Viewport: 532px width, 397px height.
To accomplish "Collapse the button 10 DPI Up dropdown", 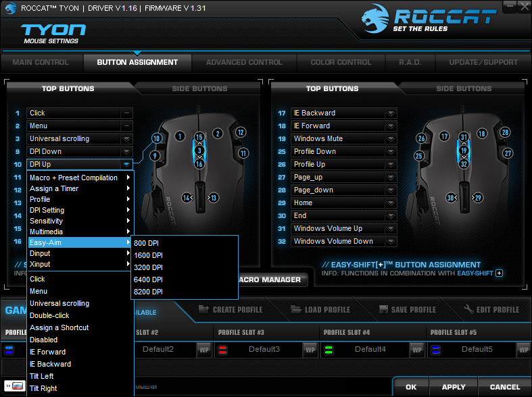I will 126,165.
